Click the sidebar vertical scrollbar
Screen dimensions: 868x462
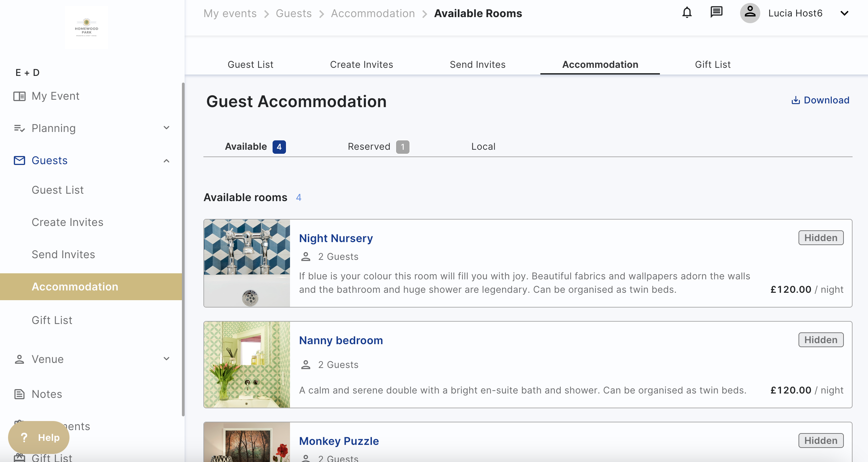tap(183, 249)
